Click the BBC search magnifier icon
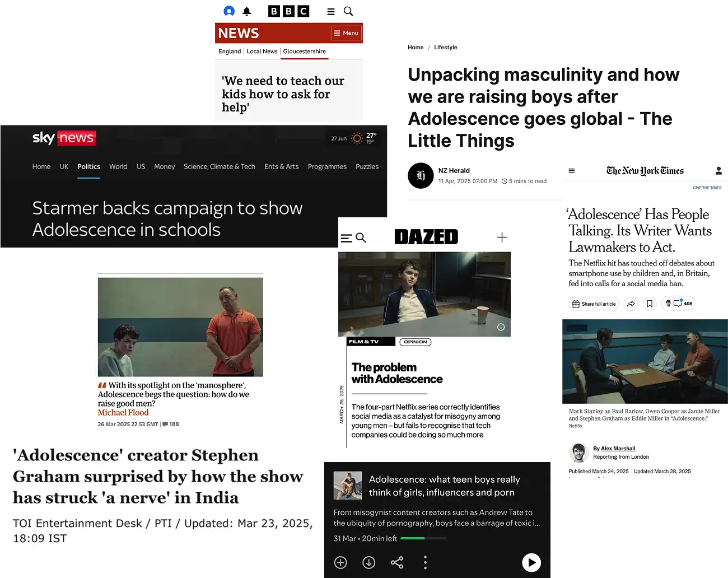 [x=348, y=11]
